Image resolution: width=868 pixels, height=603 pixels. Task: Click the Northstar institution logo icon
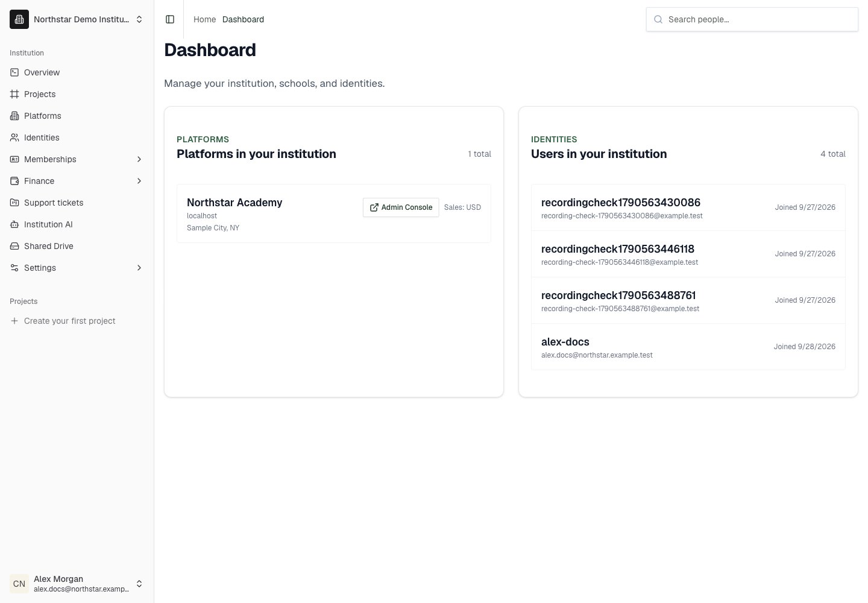(19, 19)
